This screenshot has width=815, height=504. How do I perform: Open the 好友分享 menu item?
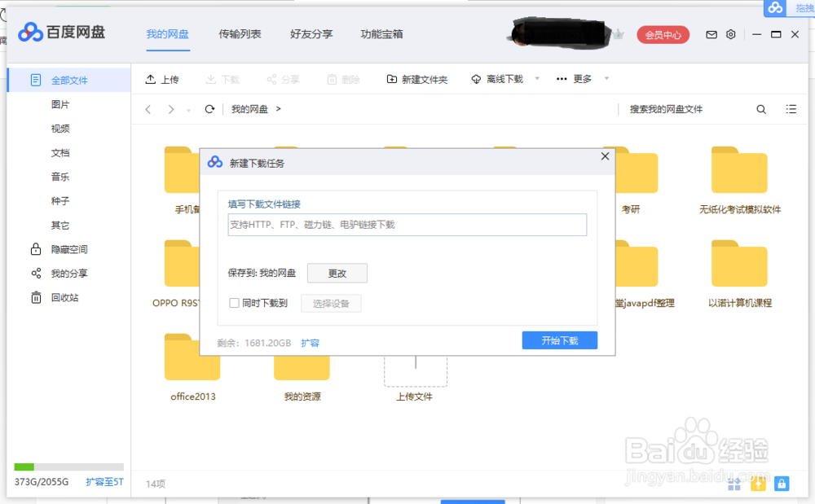[x=311, y=34]
